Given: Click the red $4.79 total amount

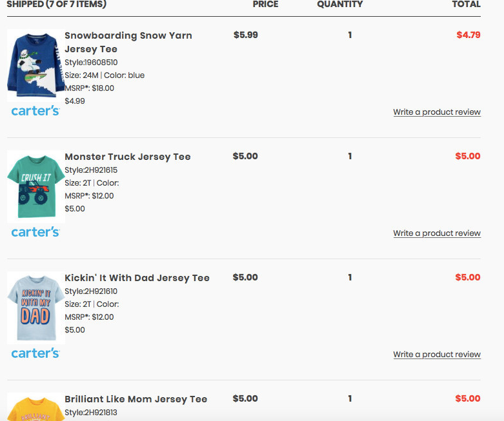Looking at the screenshot, I should coord(468,35).
